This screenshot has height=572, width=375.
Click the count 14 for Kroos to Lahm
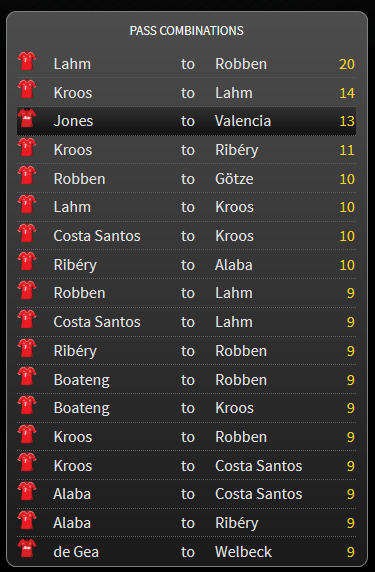pos(347,93)
